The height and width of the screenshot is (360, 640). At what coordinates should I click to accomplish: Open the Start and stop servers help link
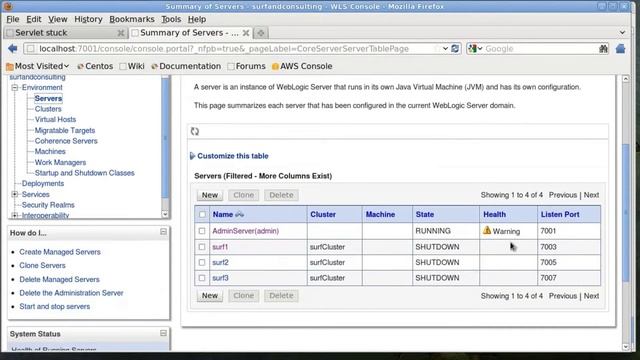click(55, 306)
